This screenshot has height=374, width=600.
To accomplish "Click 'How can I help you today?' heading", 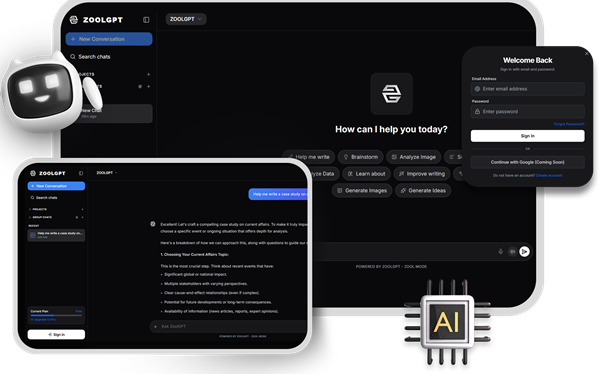I will click(x=391, y=129).
